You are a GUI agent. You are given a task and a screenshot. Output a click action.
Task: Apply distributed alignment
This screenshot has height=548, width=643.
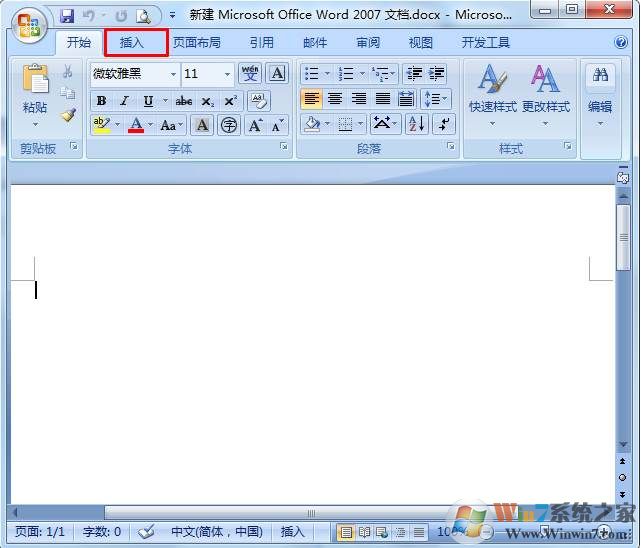(406, 99)
